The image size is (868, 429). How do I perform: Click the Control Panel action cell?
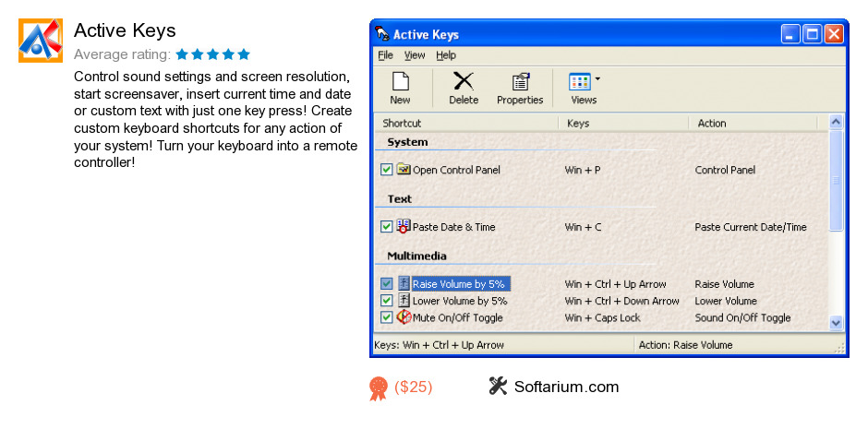pyautogui.click(x=725, y=170)
